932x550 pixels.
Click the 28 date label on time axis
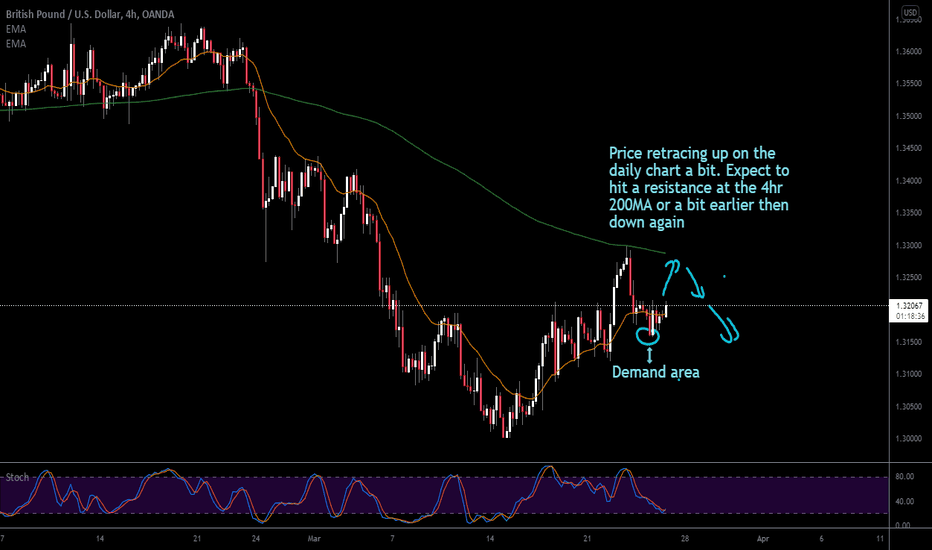(x=685, y=539)
